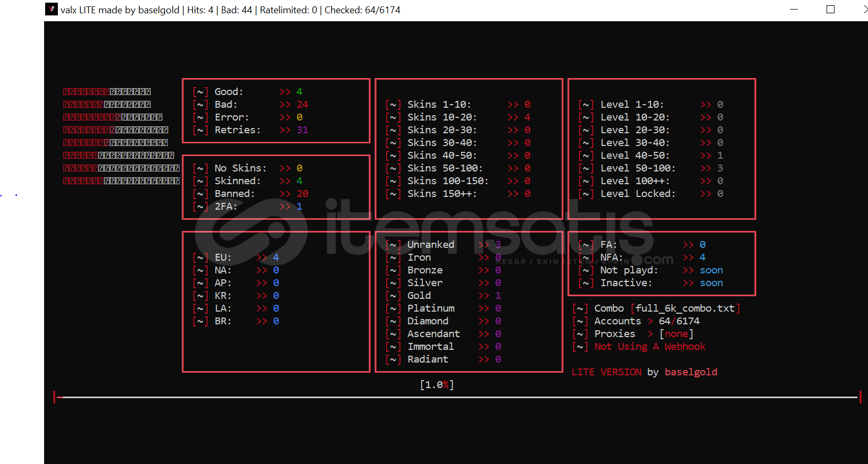This screenshot has width=868, height=464.
Task: Select the combo file name 'full_6k_combo.txt'
Action: [x=685, y=308]
